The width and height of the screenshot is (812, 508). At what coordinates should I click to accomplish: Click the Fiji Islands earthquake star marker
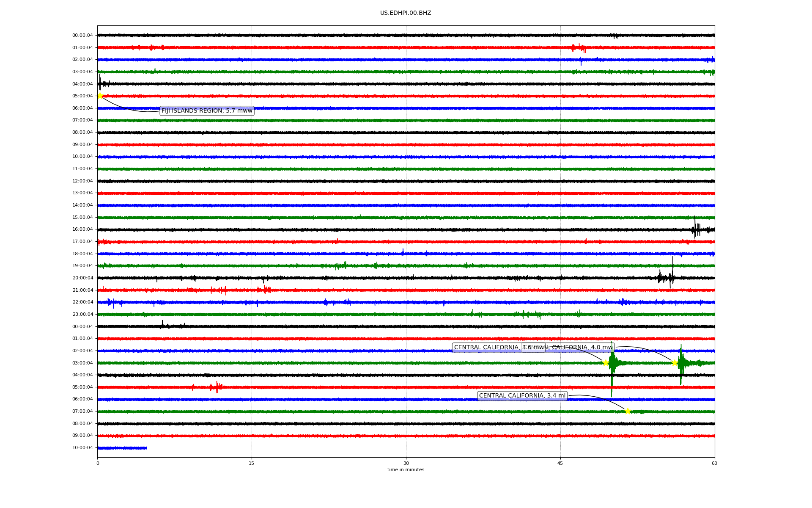(100, 96)
